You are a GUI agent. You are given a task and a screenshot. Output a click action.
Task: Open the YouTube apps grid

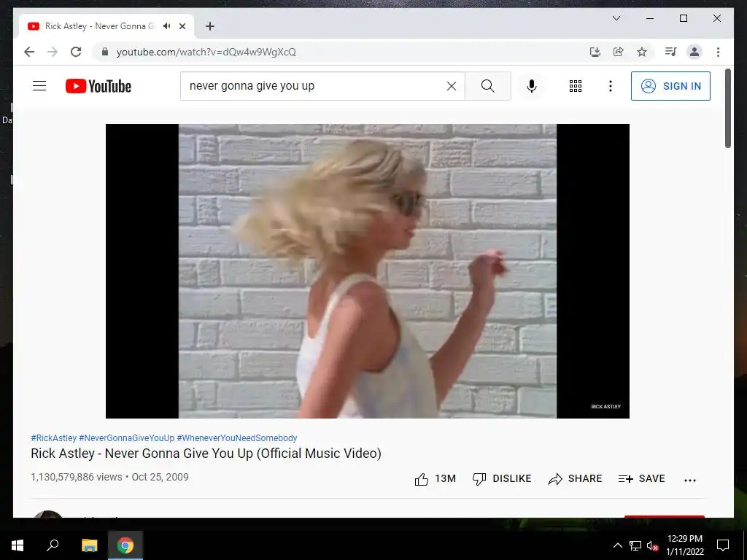576,86
